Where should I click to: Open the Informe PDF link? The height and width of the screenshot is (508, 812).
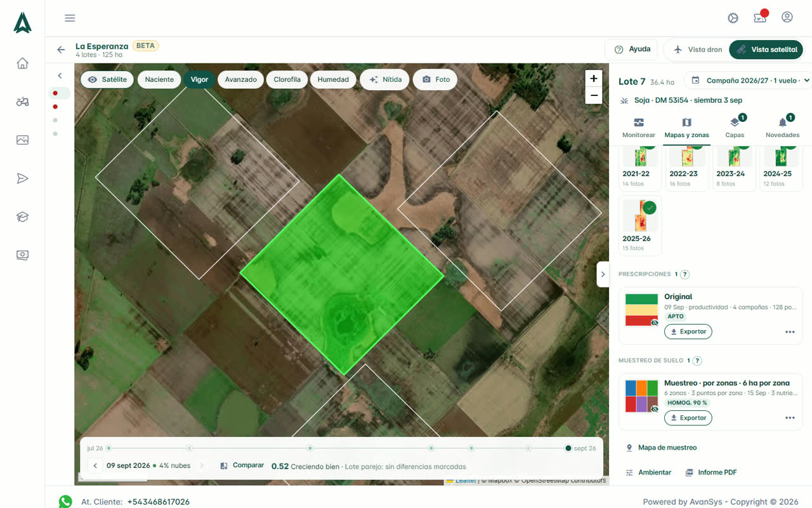coord(711,472)
